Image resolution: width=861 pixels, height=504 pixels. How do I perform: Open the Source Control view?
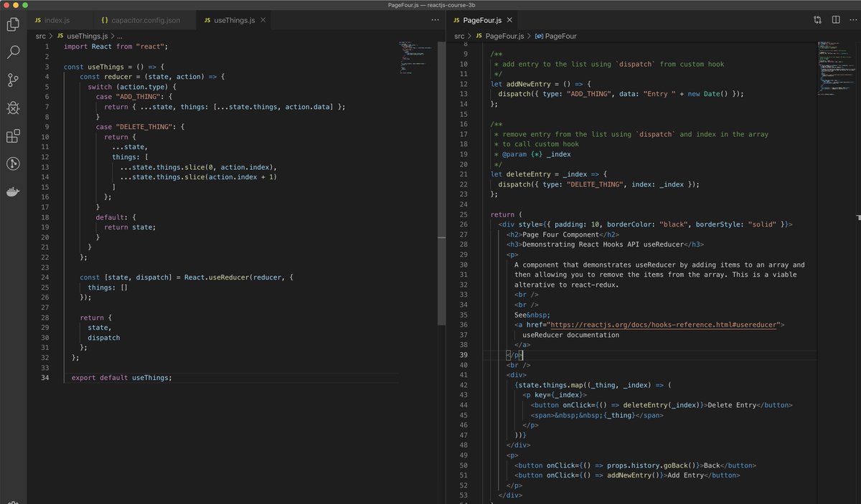pos(13,80)
